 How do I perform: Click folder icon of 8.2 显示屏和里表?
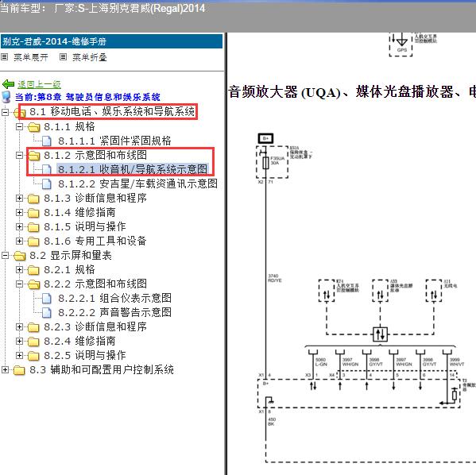(x=19, y=256)
